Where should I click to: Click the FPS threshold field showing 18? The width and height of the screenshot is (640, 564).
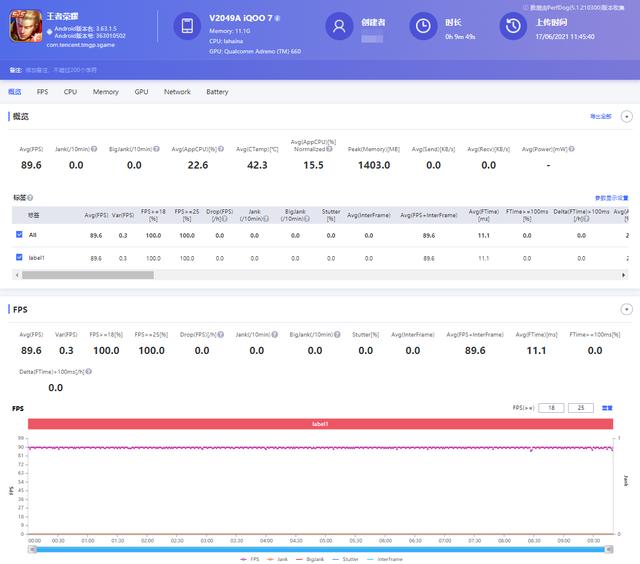[551, 408]
